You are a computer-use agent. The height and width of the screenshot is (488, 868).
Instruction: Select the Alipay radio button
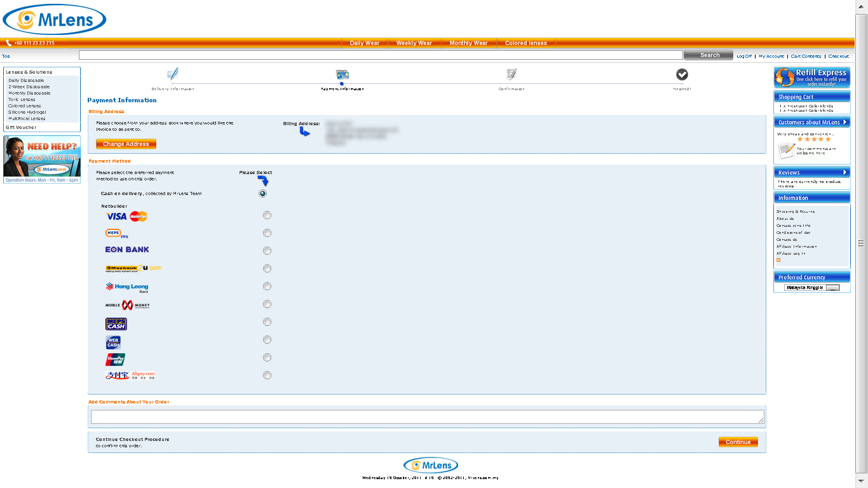(x=267, y=376)
